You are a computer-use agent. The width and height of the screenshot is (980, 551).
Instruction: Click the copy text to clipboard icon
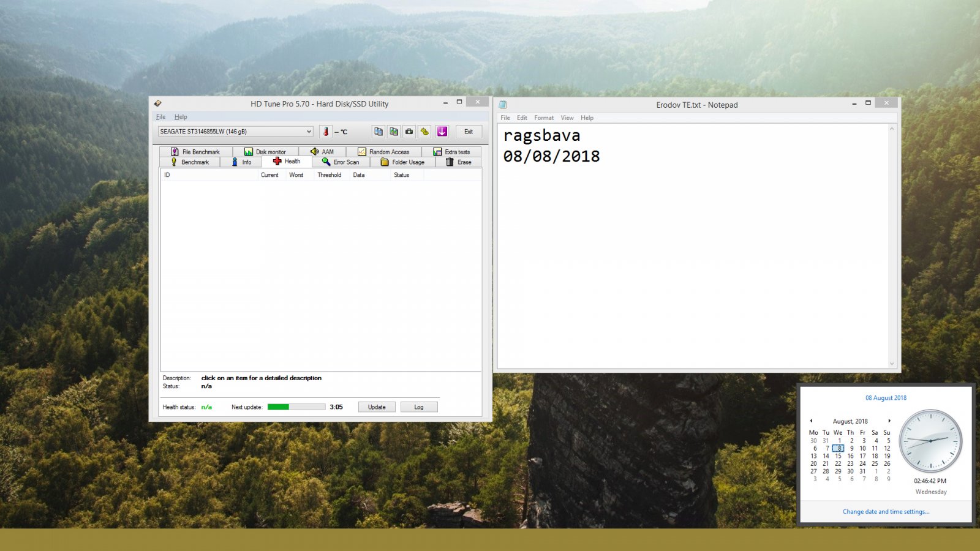[x=379, y=132]
